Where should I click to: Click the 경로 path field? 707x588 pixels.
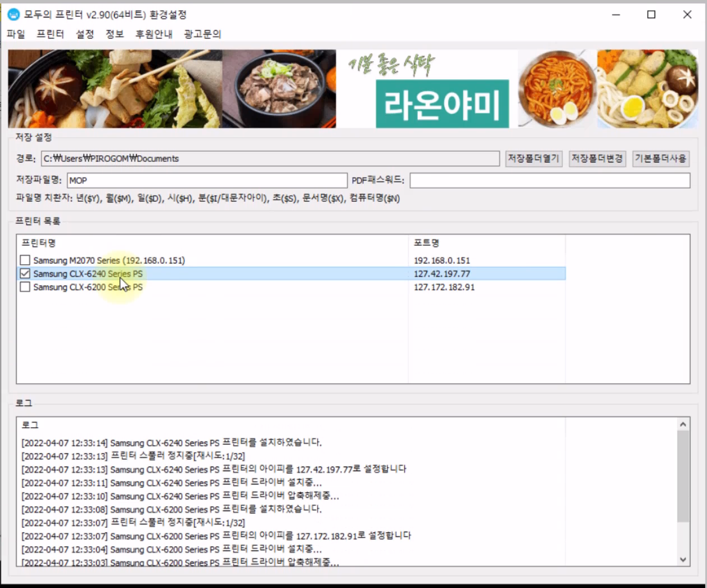coord(271,159)
